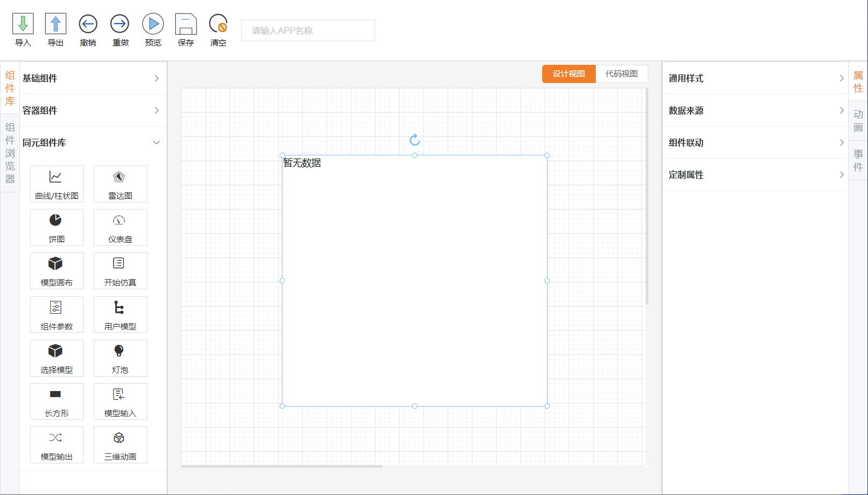Click the widget's bottom-center handle
The height and width of the screenshot is (495, 868).
point(415,406)
